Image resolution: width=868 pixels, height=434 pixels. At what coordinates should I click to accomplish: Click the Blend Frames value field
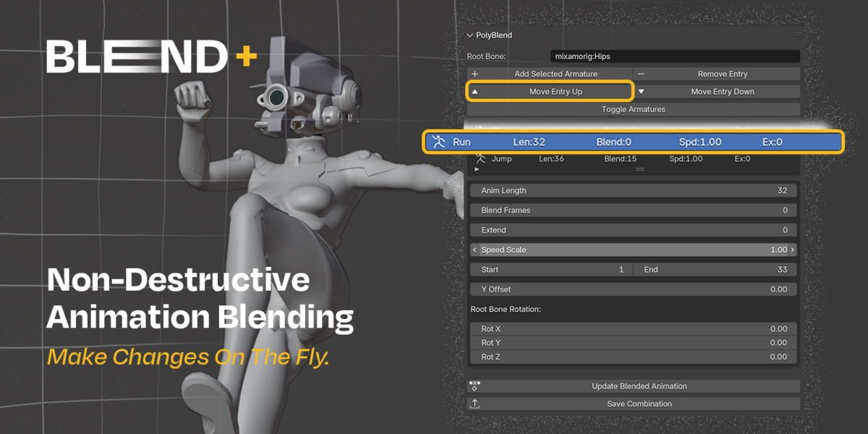(x=633, y=210)
